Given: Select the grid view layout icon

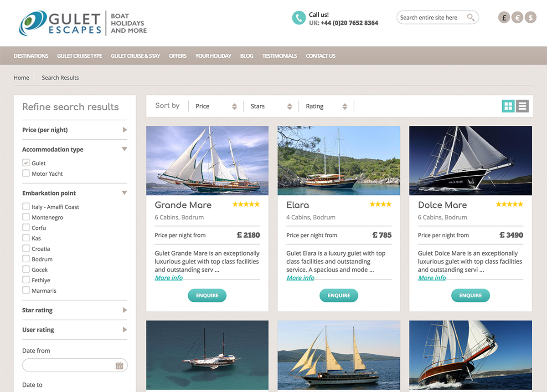Looking at the screenshot, I should (508, 107).
